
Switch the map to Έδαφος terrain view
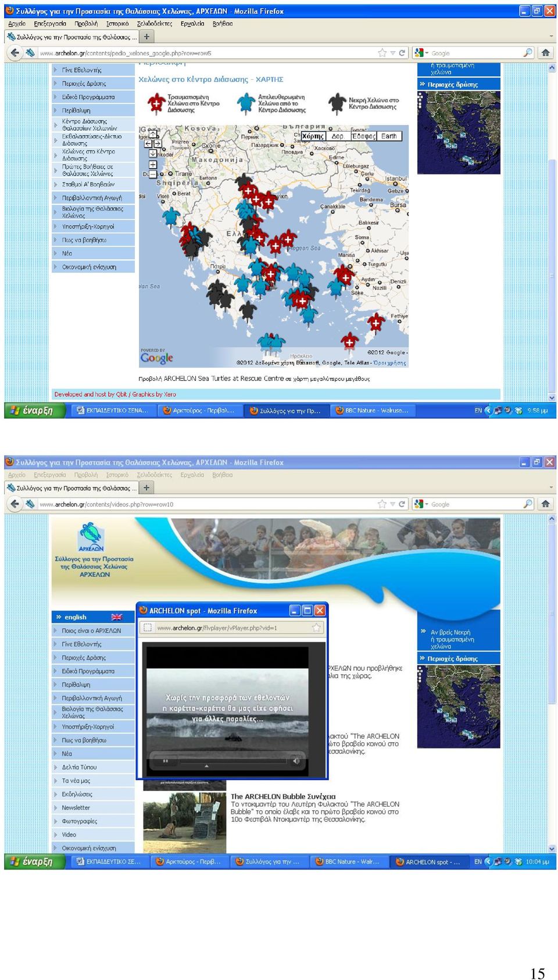pos(363,136)
